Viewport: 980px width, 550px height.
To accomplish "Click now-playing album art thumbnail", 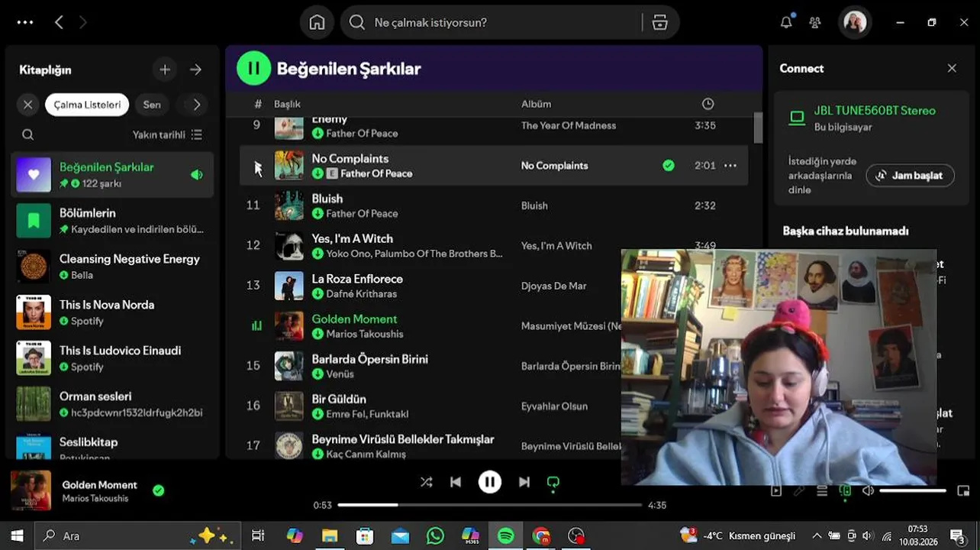I will [31, 490].
